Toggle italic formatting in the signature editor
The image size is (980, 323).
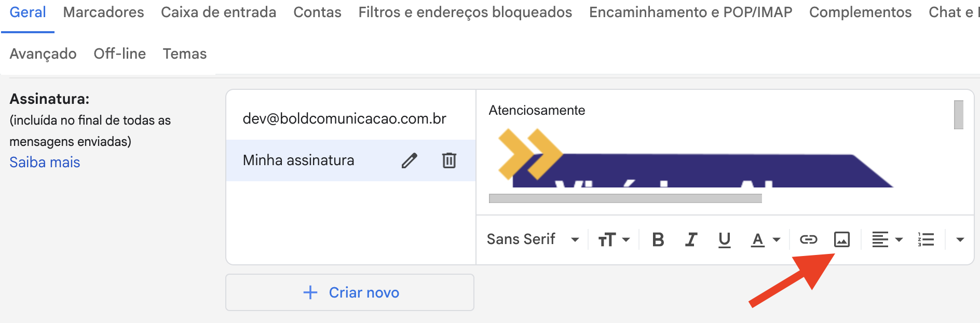[x=691, y=239]
